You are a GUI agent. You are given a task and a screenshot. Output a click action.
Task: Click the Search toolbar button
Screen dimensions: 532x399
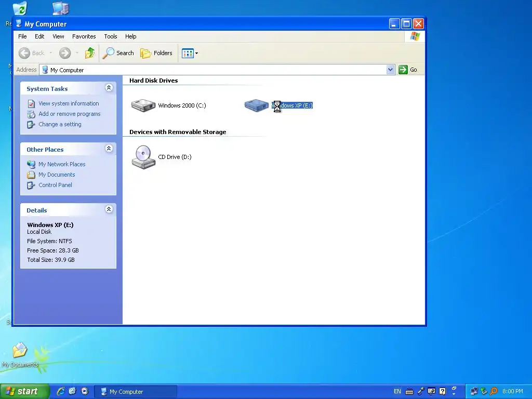(118, 53)
